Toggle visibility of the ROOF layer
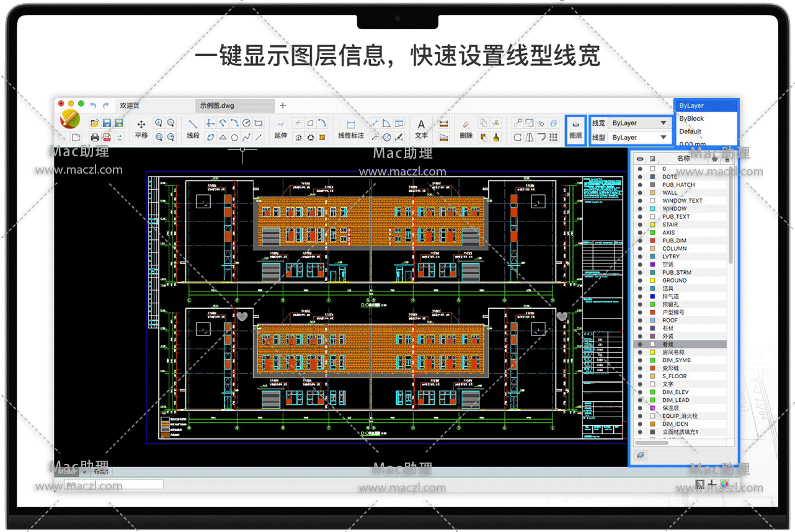Viewport: 795px width, 532px height. point(640,321)
